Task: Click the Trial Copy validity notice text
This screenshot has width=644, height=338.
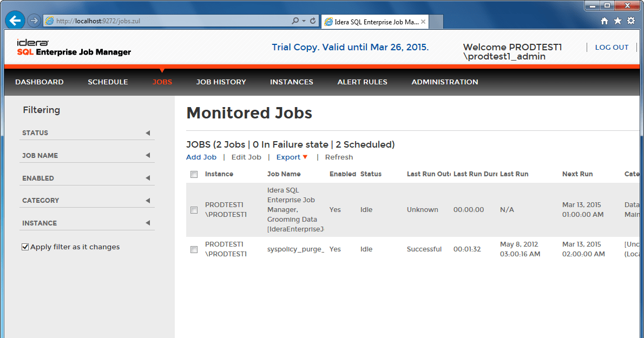Action: [x=350, y=47]
